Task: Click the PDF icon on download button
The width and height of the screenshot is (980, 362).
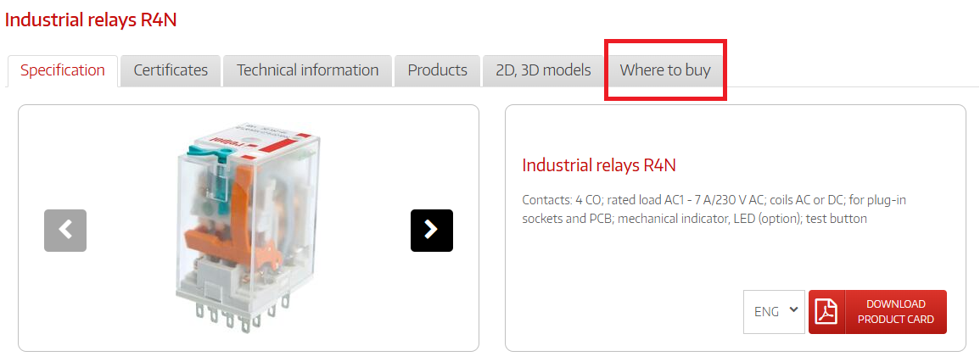Action: click(826, 312)
